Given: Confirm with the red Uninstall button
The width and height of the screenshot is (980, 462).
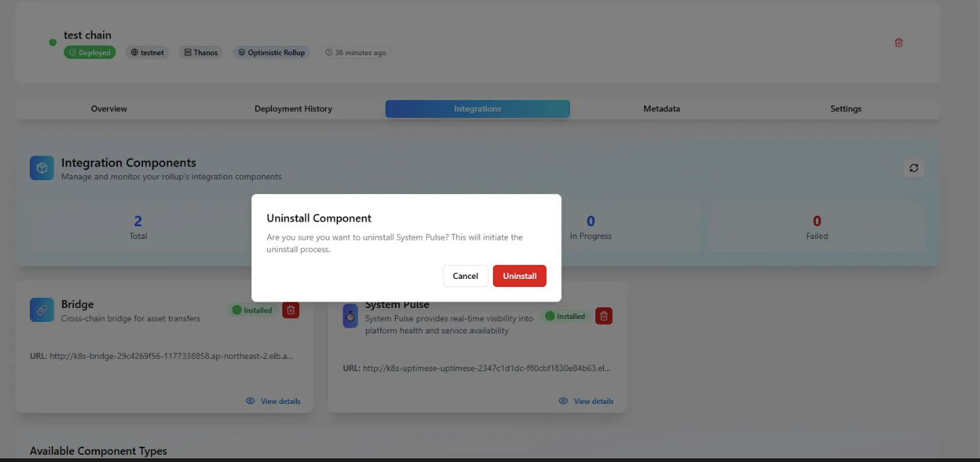Looking at the screenshot, I should (x=519, y=276).
